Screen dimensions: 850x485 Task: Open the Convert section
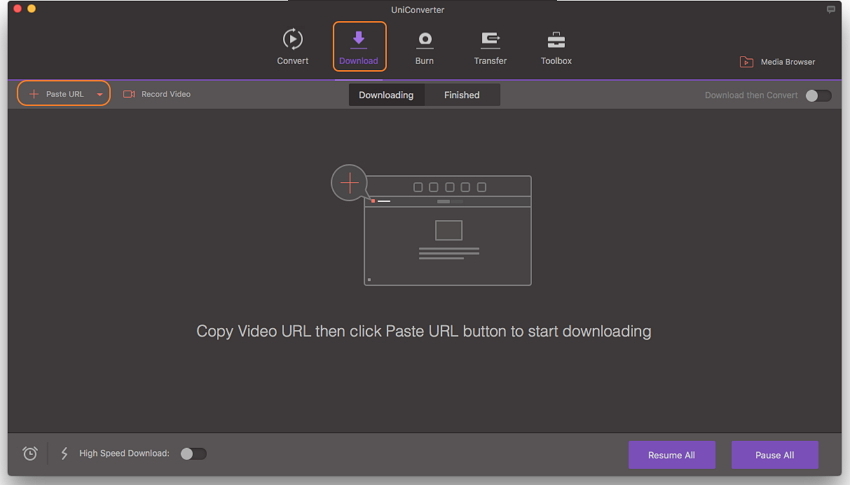click(293, 47)
